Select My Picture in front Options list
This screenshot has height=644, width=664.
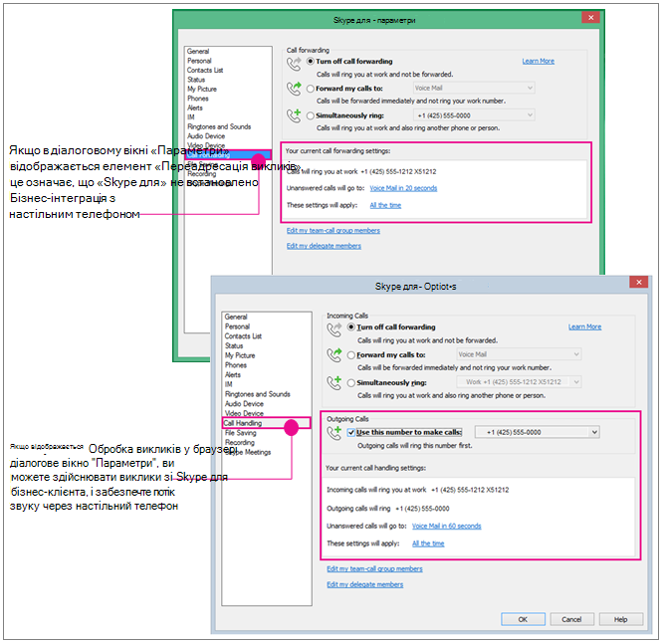pos(240,355)
